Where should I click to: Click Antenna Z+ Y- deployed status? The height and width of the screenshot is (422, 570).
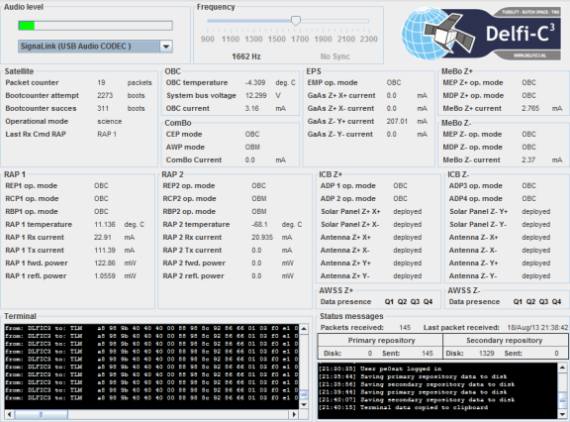coord(408,276)
